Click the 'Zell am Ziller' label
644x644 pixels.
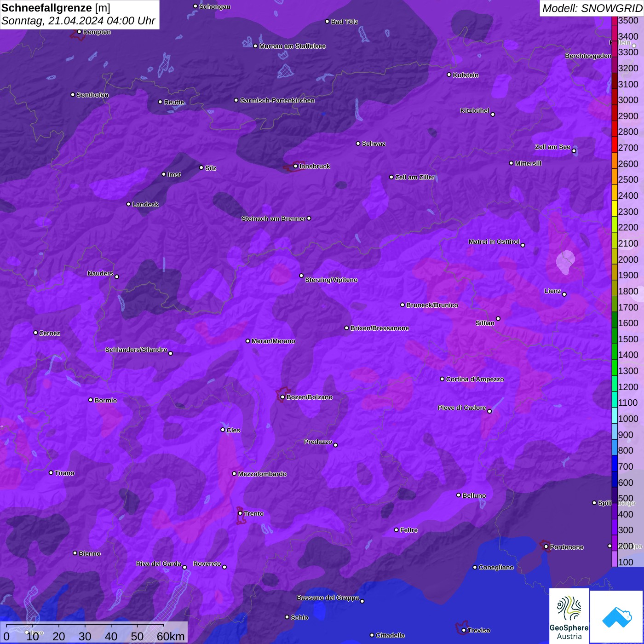click(414, 177)
